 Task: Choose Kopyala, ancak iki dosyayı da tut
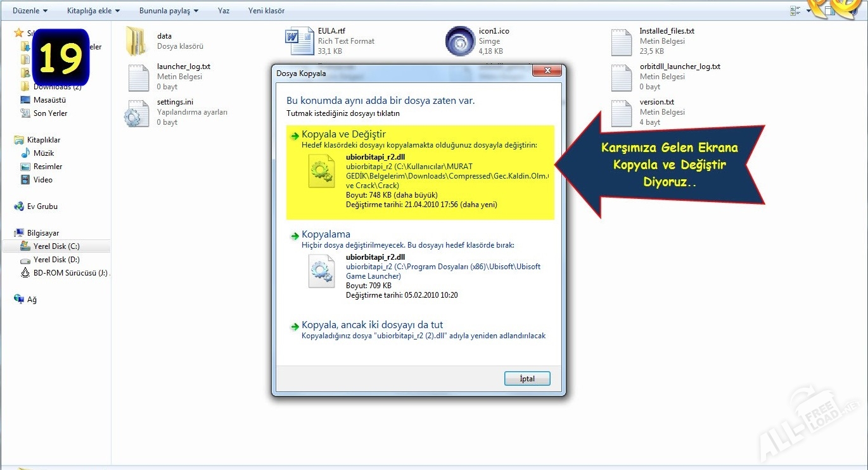click(x=372, y=325)
